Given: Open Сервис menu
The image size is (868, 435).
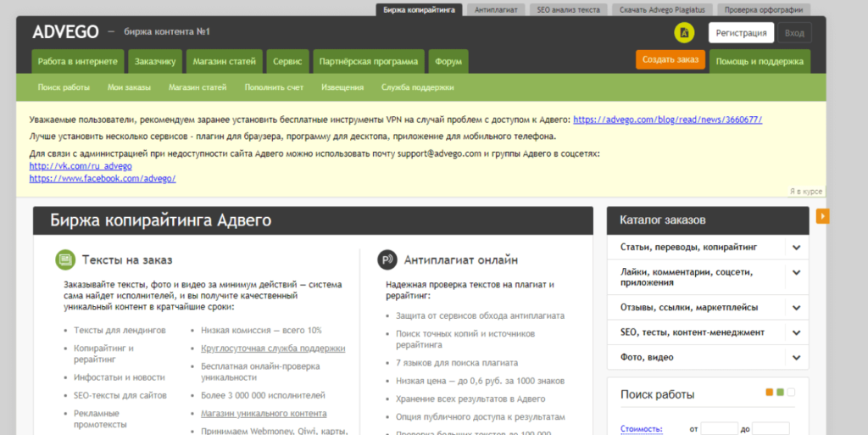Looking at the screenshot, I should click(287, 61).
